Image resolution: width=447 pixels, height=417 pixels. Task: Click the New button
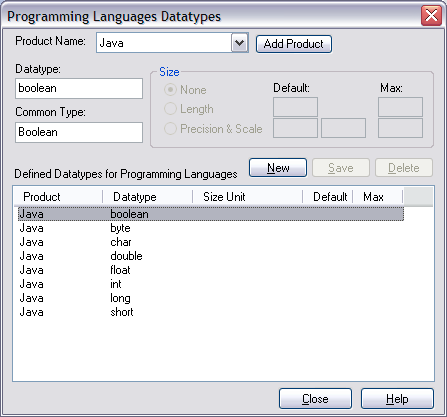[x=278, y=168]
